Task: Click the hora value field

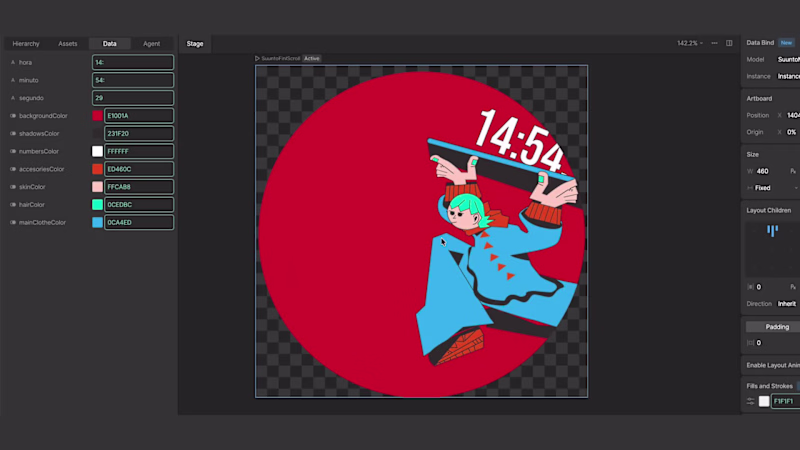Action: coord(133,62)
